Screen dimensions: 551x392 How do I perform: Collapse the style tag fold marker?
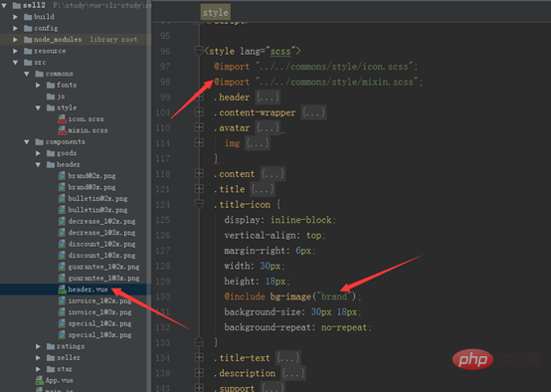(199, 51)
